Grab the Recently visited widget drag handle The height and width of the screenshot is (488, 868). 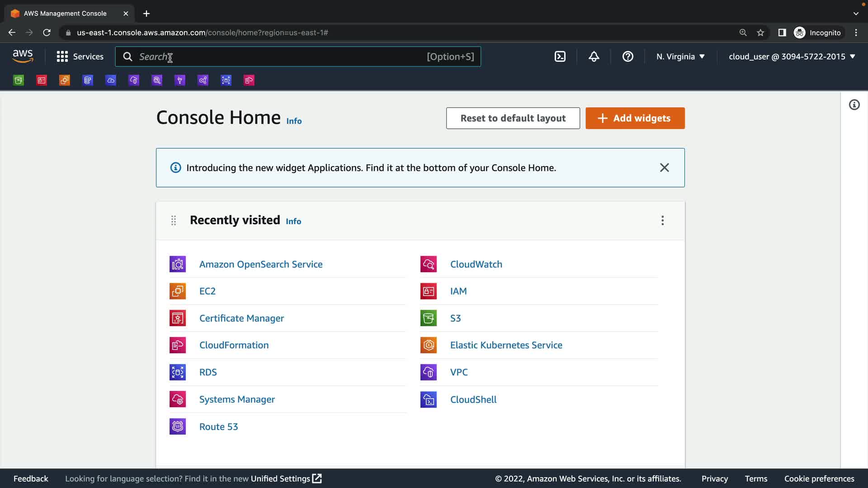pos(174,221)
